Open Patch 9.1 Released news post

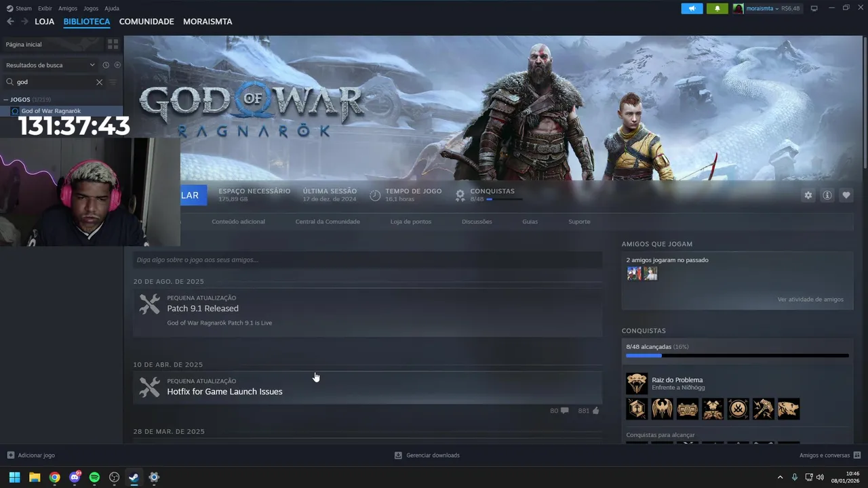(203, 308)
